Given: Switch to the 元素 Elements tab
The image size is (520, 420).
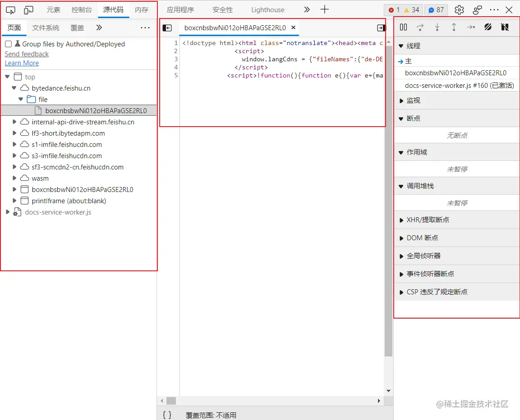Looking at the screenshot, I should 53,10.
